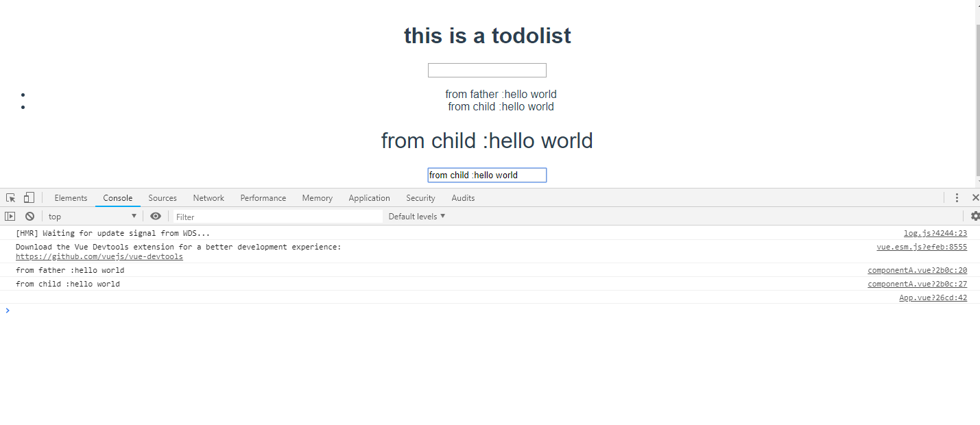Open the Application tab
The width and height of the screenshot is (980, 425).
369,197
